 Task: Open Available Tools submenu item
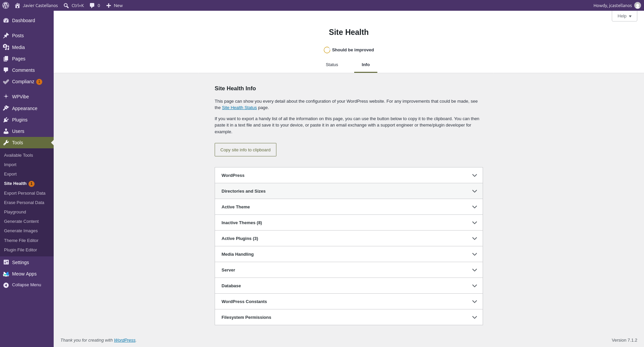coord(18,155)
